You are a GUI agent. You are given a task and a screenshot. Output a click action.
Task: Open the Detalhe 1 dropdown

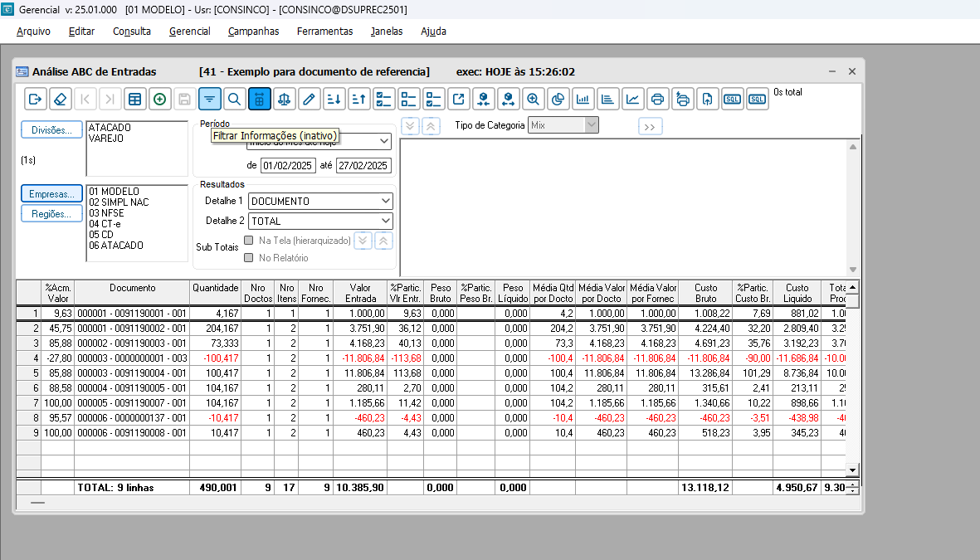[385, 201]
